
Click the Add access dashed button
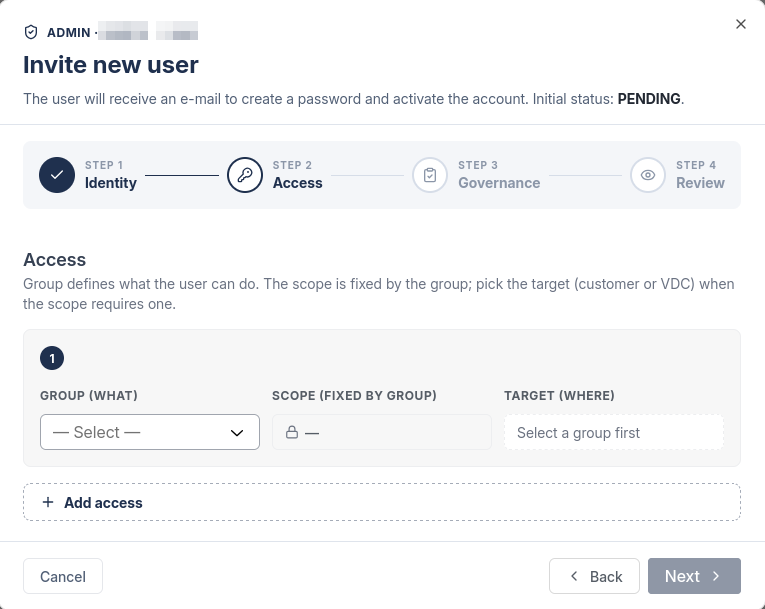coord(382,502)
